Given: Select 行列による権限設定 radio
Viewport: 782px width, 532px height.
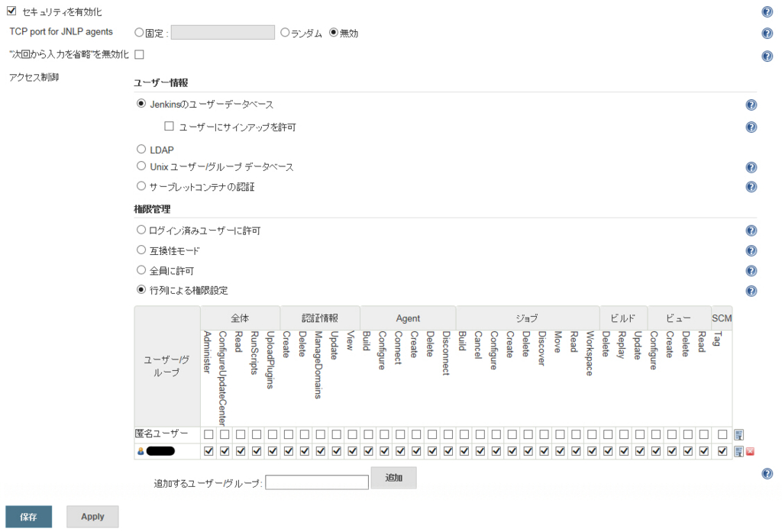Looking at the screenshot, I should coord(141,289).
